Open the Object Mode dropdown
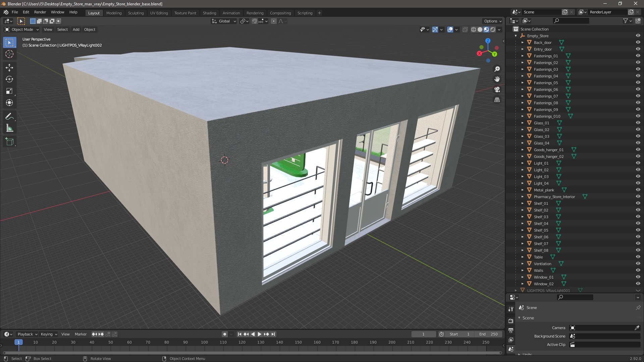Image resolution: width=644 pixels, height=362 pixels. [22, 29]
